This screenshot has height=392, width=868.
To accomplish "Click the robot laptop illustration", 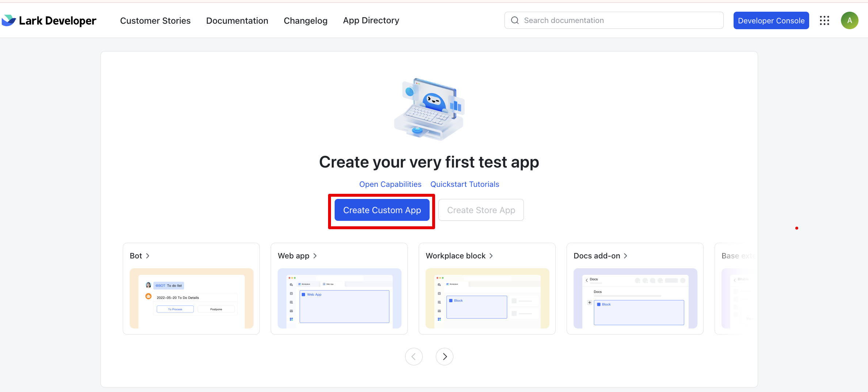I will pos(429,109).
